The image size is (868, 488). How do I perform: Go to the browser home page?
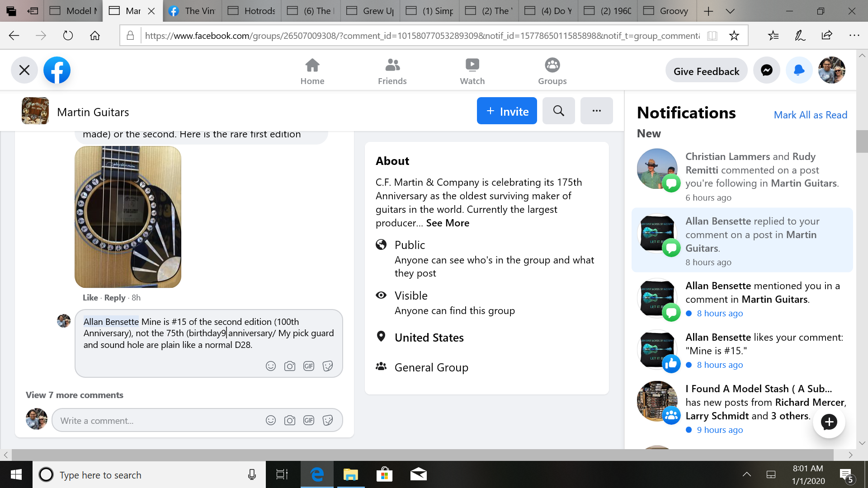pyautogui.click(x=95, y=35)
